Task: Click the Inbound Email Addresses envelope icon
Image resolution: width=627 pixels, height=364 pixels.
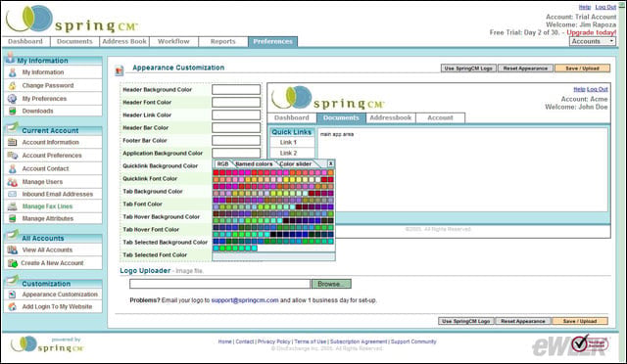Action: point(13,194)
